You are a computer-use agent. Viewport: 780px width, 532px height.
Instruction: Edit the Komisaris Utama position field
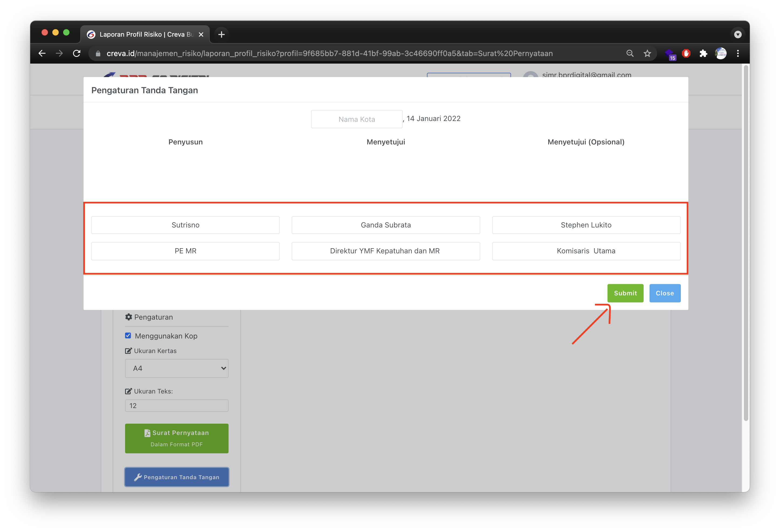(x=586, y=251)
